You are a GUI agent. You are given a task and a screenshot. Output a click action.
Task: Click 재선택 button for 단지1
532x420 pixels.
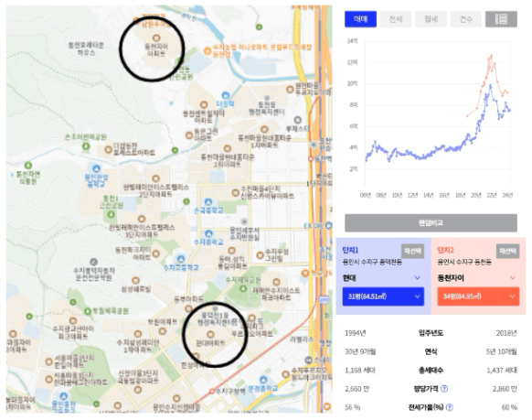coord(412,252)
